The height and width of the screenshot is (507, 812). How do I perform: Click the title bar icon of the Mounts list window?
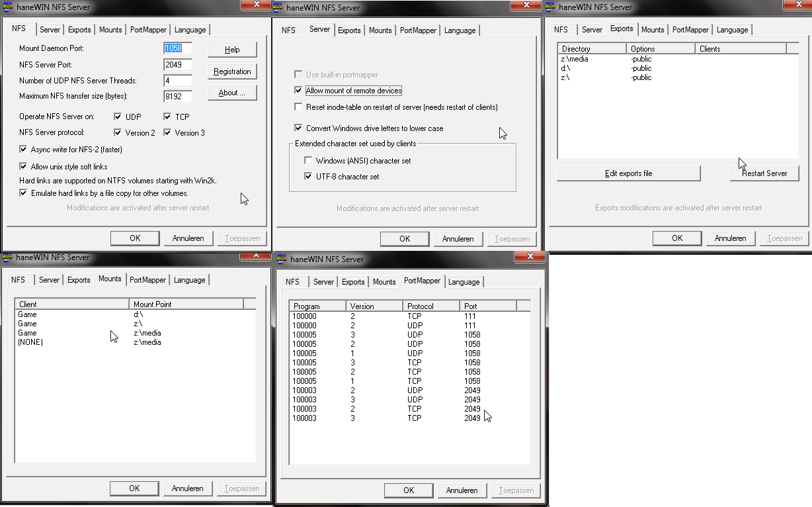tap(7, 257)
